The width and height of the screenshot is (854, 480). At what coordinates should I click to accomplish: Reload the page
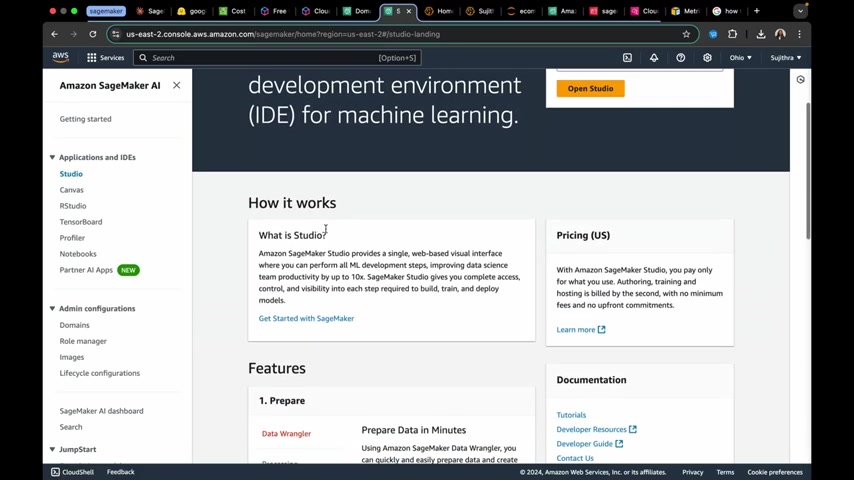click(x=93, y=34)
